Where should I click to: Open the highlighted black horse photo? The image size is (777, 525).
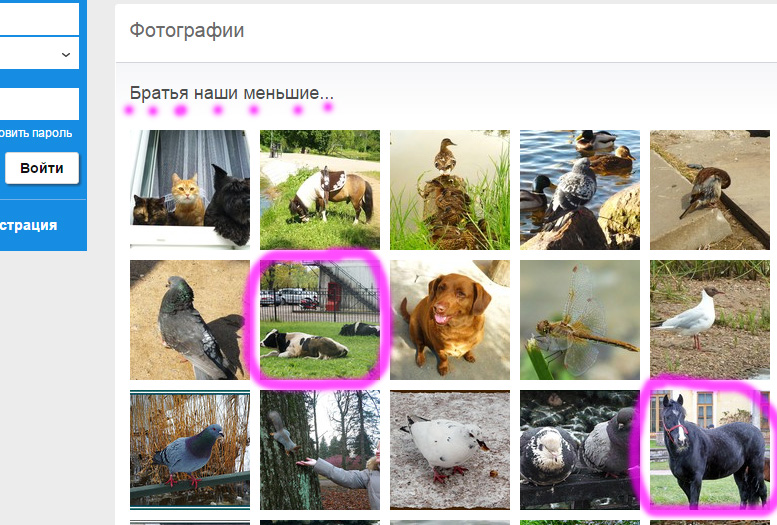[710, 450]
